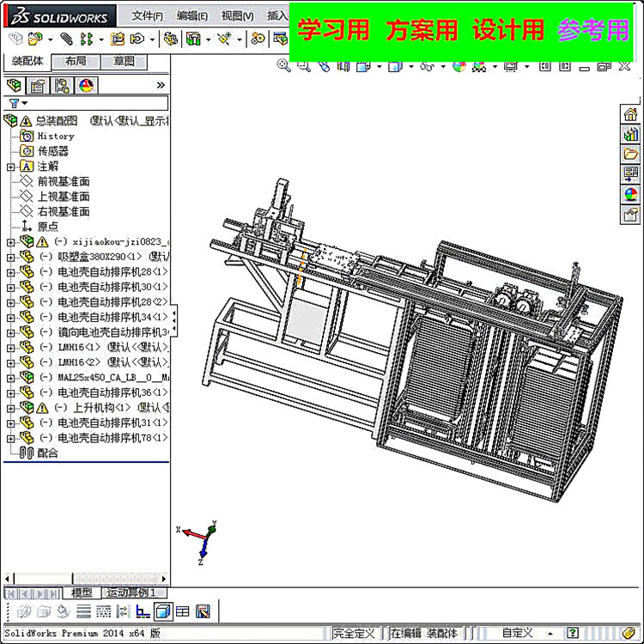Open SolidWorks Resources home icon in task pane
This screenshot has height=644, width=644.
pos(630,114)
